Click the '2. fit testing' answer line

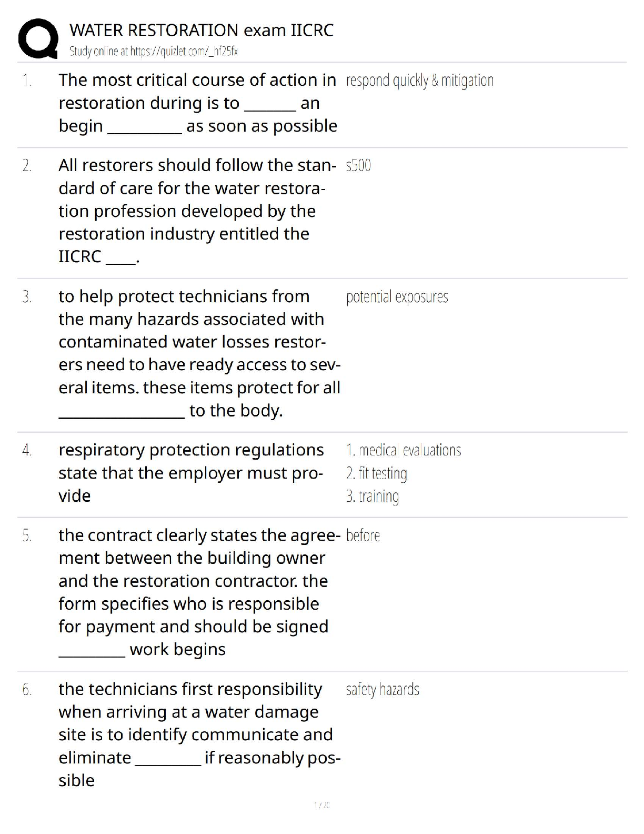pyautogui.click(x=377, y=473)
